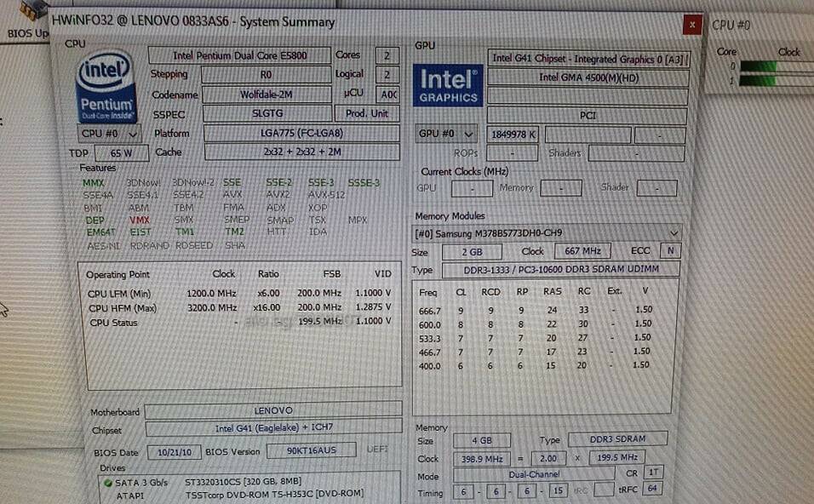Click the Intel G41 (Eaglelake) + ICH7 chipset field
This screenshot has width=814, height=504.
[273, 428]
